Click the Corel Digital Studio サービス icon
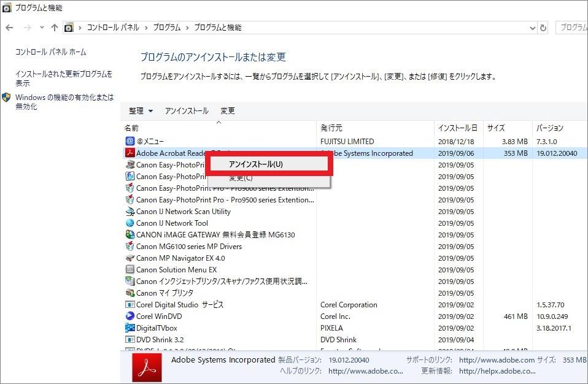Viewport: 588px width, 384px height. pos(130,305)
